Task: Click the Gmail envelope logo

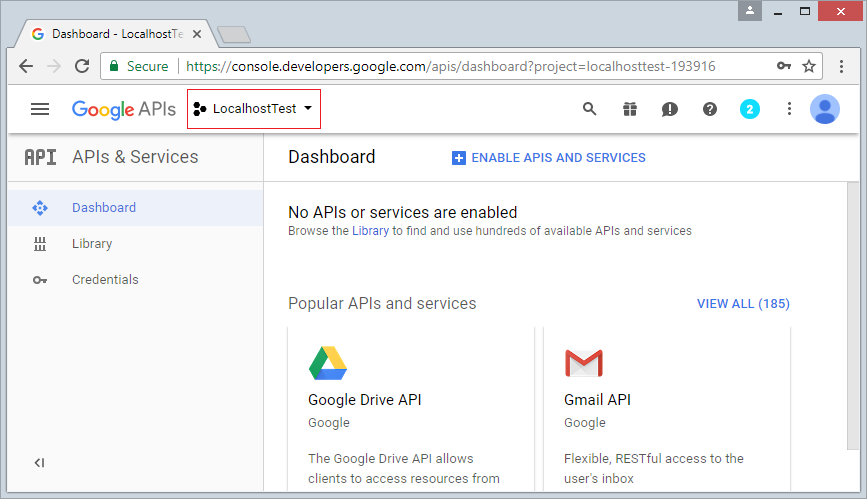Action: [x=584, y=363]
